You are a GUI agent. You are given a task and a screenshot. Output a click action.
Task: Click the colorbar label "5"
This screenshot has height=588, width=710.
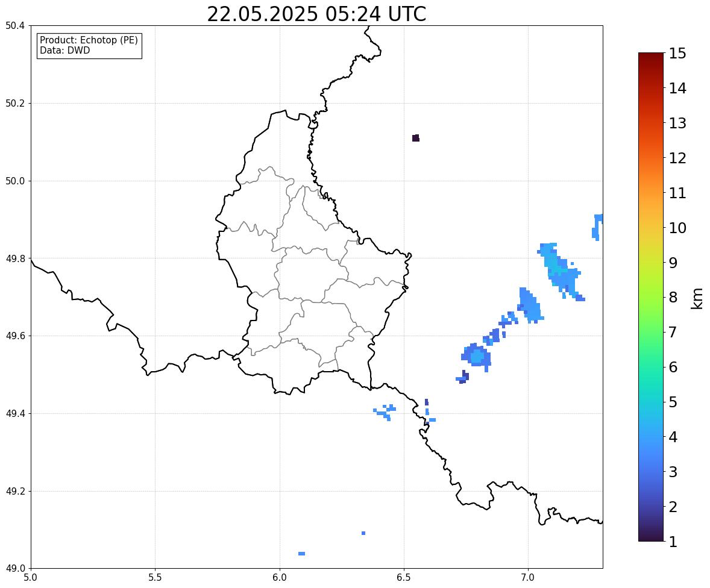click(673, 402)
